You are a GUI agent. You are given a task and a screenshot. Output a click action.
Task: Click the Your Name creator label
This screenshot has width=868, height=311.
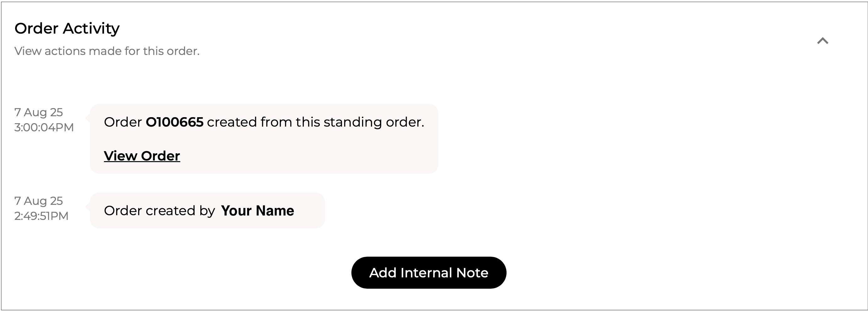click(x=258, y=210)
